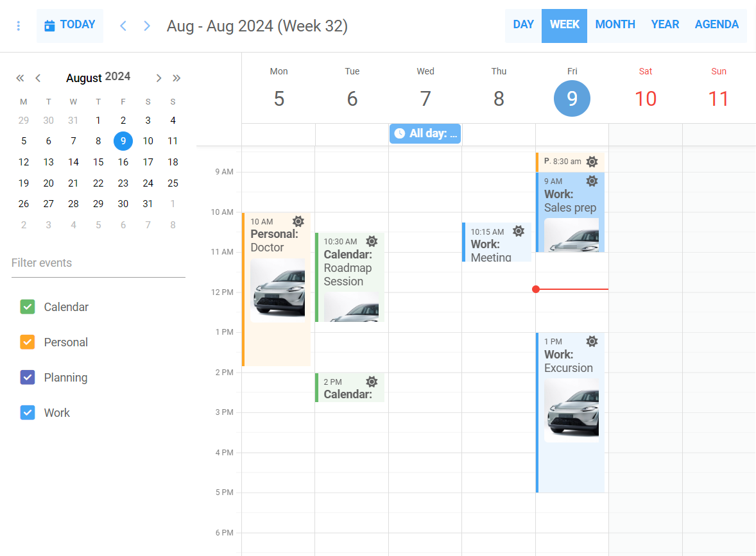Screen dimensions: 756x556
Task: Uncheck the Calendar filter checkbox
Action: [28, 307]
